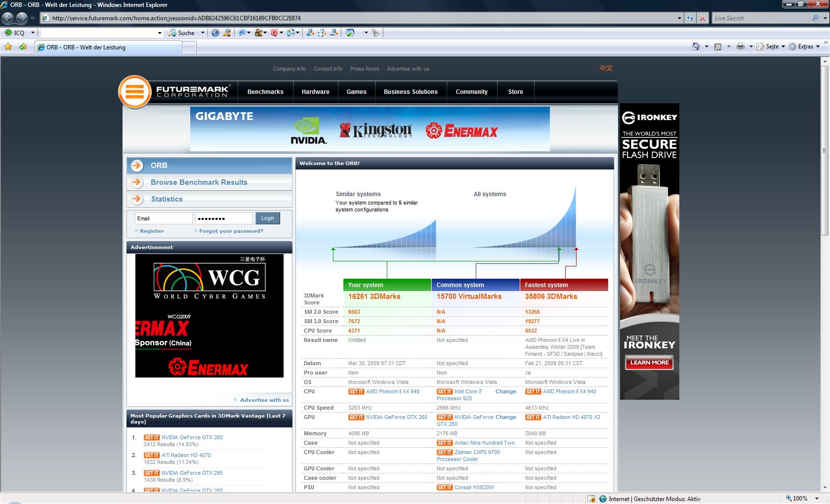Click the GET IT badge beside ATI Radeon HD 4870 X2

coord(533,417)
